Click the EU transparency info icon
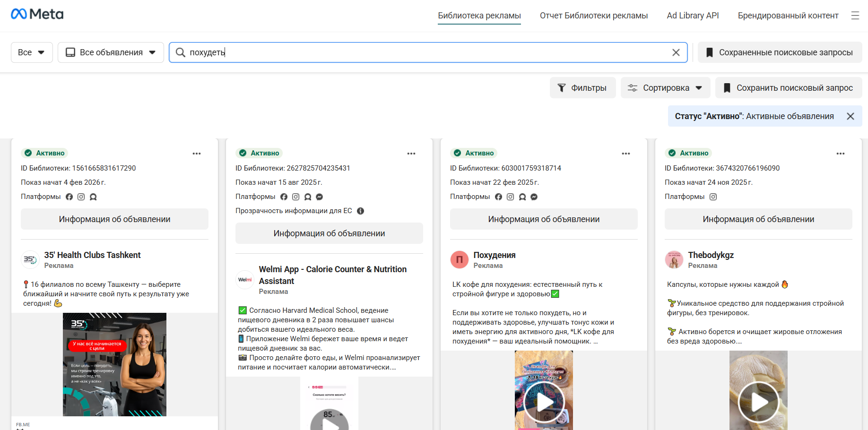The height and width of the screenshot is (430, 868). (x=360, y=211)
